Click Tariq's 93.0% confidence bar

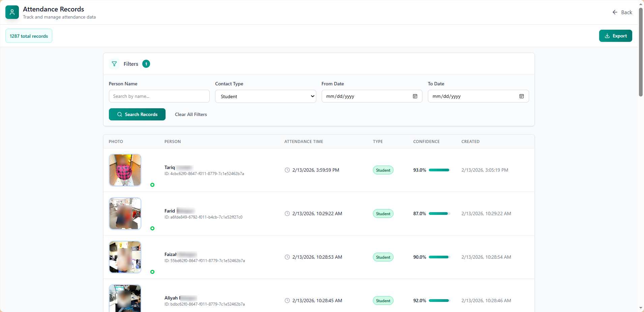439,170
